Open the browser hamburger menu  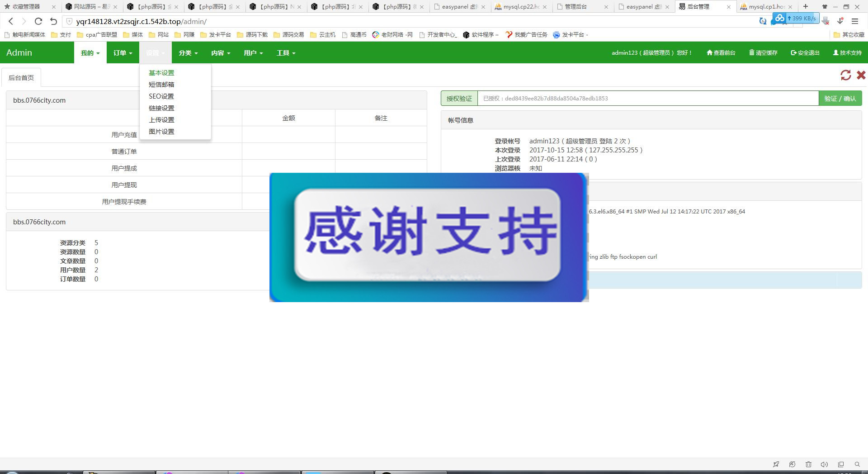tap(854, 21)
